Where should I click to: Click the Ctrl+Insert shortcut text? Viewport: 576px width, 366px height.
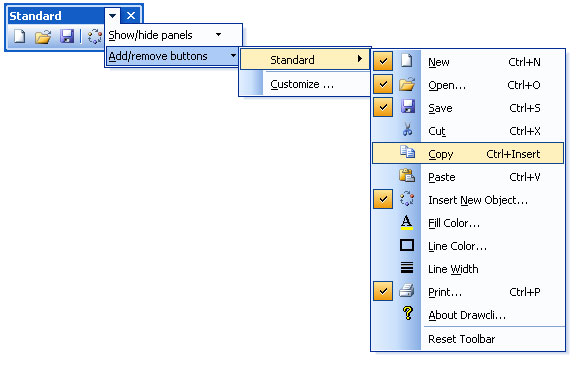513,154
